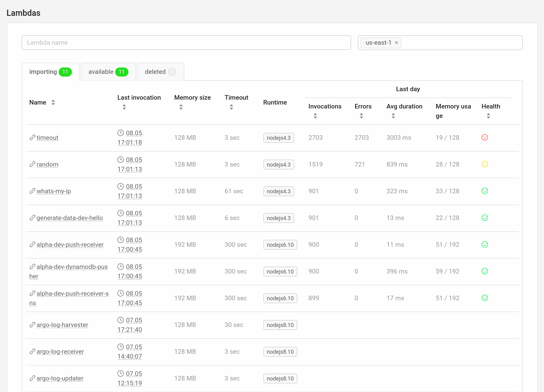Screen dimensions: 544x392
Task: Click the clock icon in the timeout row
Action: coord(121,133)
